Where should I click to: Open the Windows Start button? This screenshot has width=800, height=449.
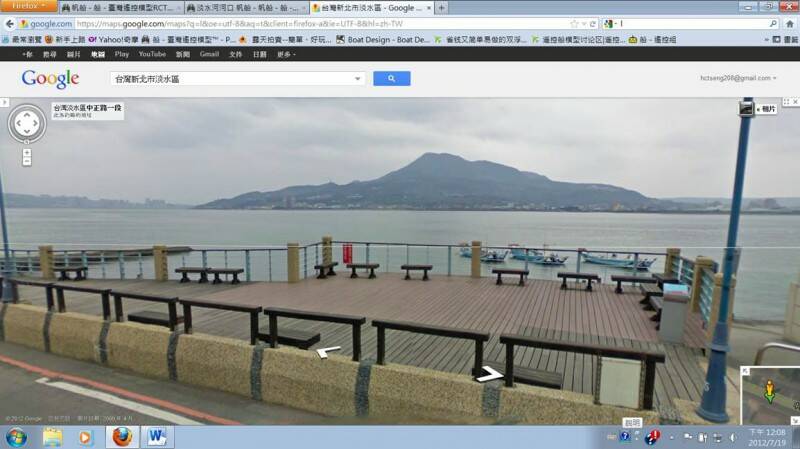[x=16, y=437]
